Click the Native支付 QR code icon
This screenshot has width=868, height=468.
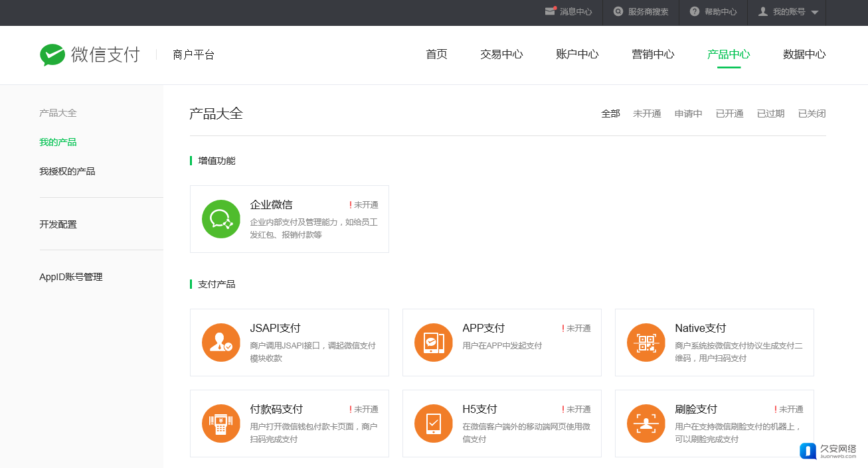point(646,343)
